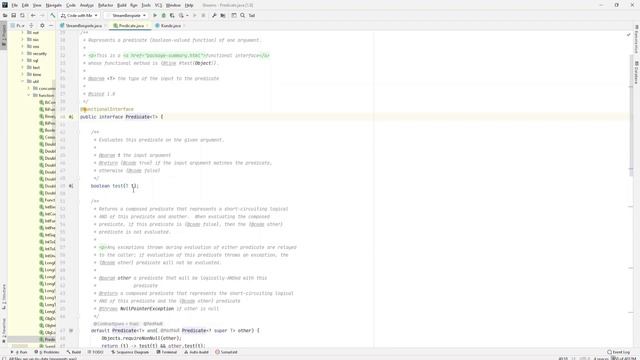
Task: Click the Search Everywhere magnifier icon
Action: [242, 16]
